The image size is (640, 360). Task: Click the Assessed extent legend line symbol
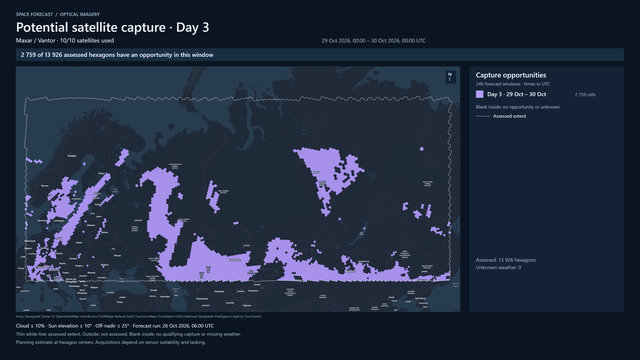tap(482, 116)
